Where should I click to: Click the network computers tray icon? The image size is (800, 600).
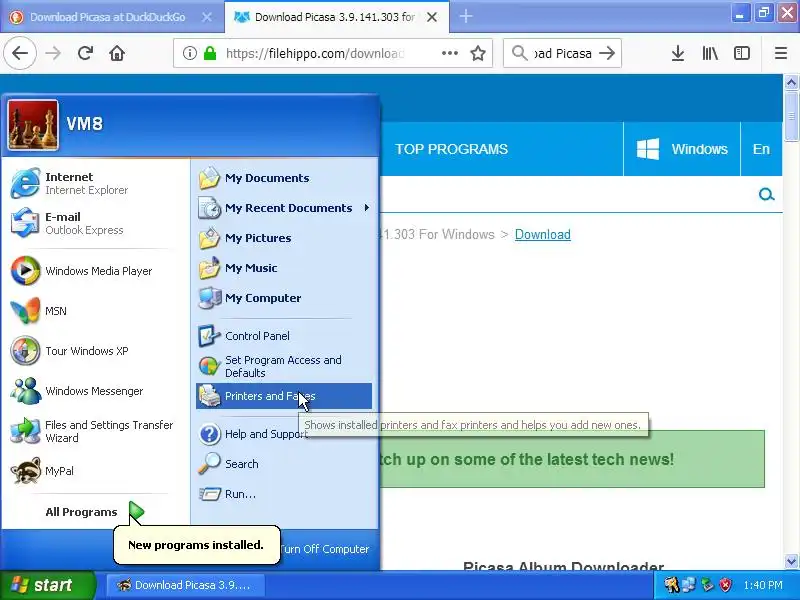[x=689, y=585]
